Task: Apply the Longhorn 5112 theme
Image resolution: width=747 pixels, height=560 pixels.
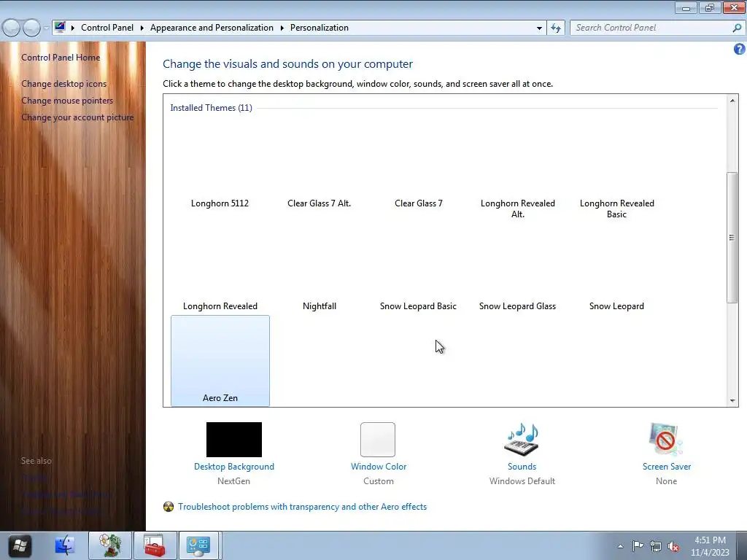Action: tap(220, 164)
